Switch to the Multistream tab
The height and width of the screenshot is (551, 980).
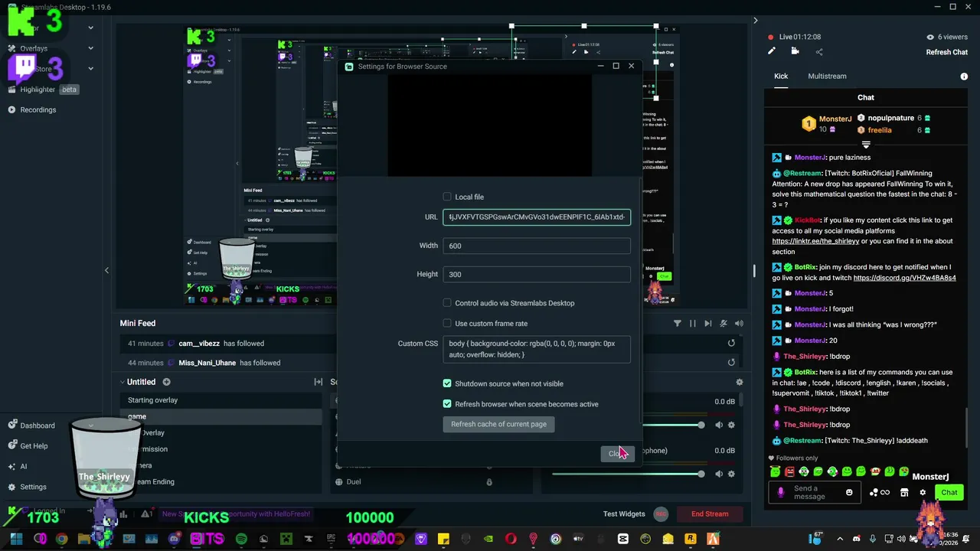point(827,77)
